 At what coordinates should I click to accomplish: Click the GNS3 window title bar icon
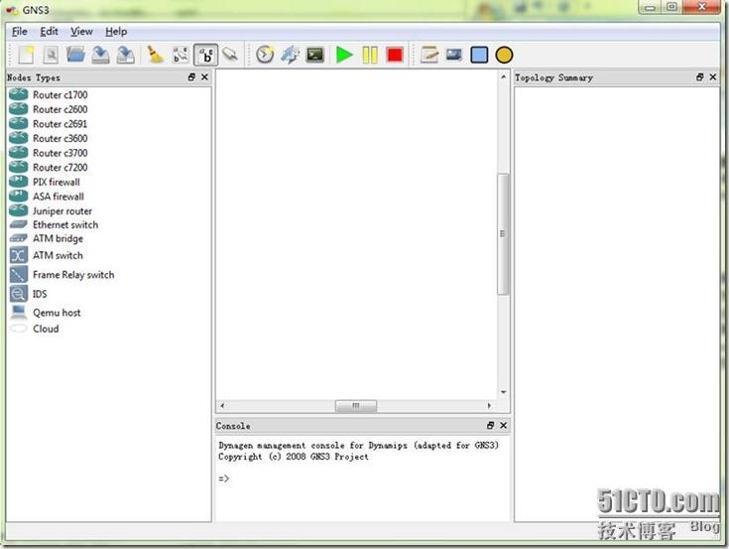click(x=11, y=10)
